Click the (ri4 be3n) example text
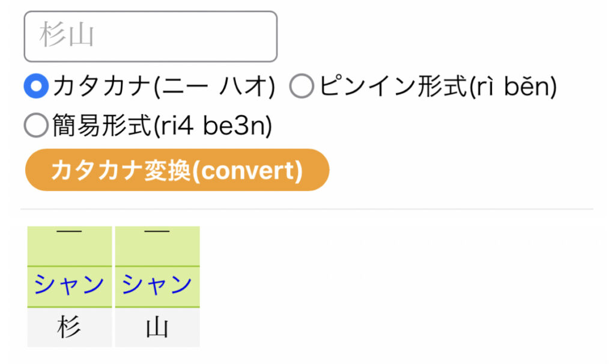This screenshot has height=364, width=615. [x=213, y=126]
